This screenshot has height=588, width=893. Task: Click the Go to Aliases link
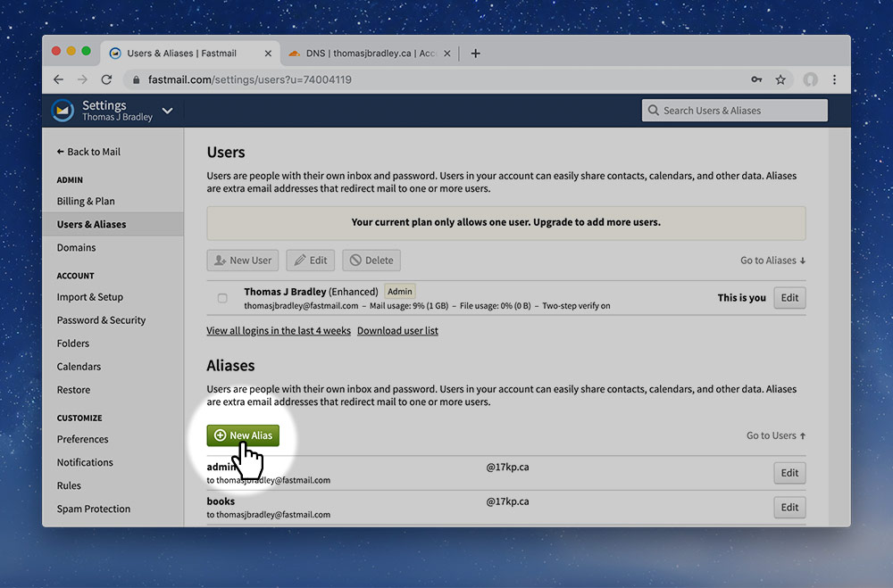click(772, 260)
